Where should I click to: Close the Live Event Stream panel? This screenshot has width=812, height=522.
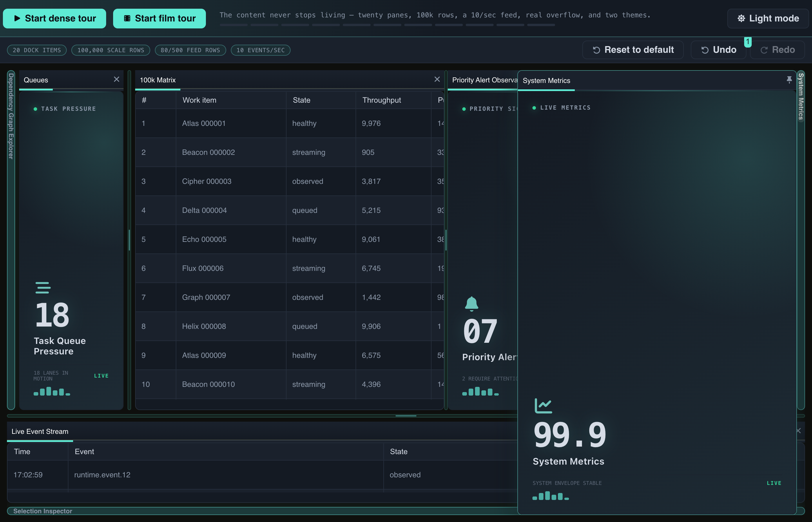(798, 431)
